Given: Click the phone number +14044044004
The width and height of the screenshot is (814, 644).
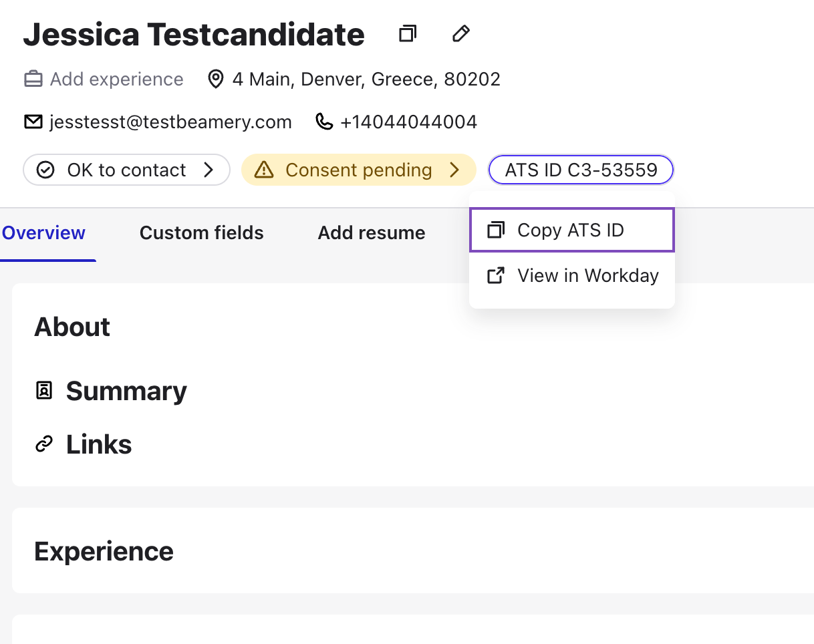Looking at the screenshot, I should coord(408,122).
